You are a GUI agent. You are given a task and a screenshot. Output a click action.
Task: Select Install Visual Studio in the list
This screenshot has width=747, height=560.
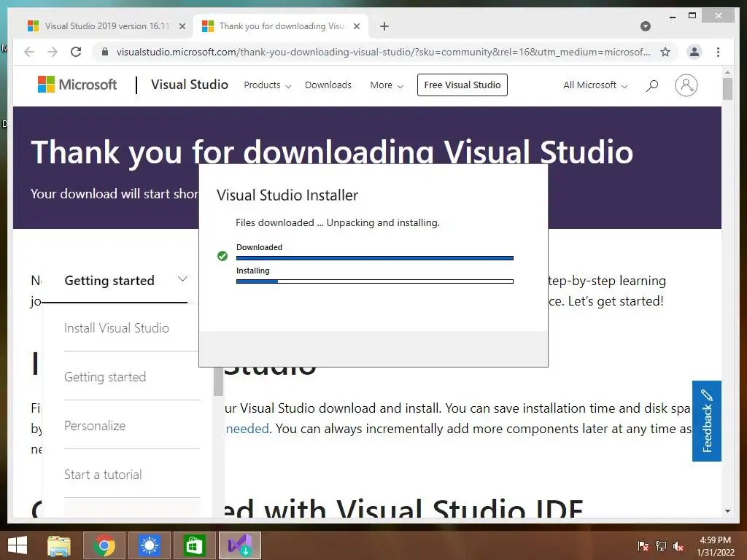[x=117, y=328]
